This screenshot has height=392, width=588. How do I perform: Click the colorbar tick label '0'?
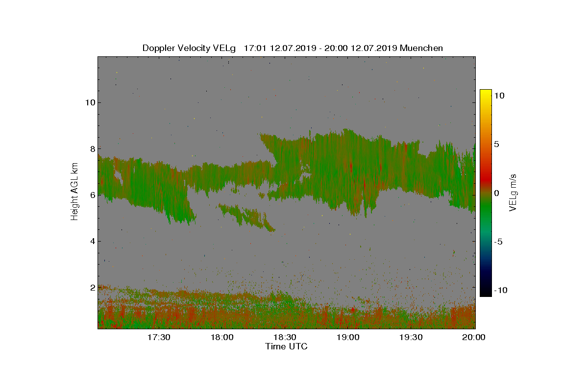point(496,193)
